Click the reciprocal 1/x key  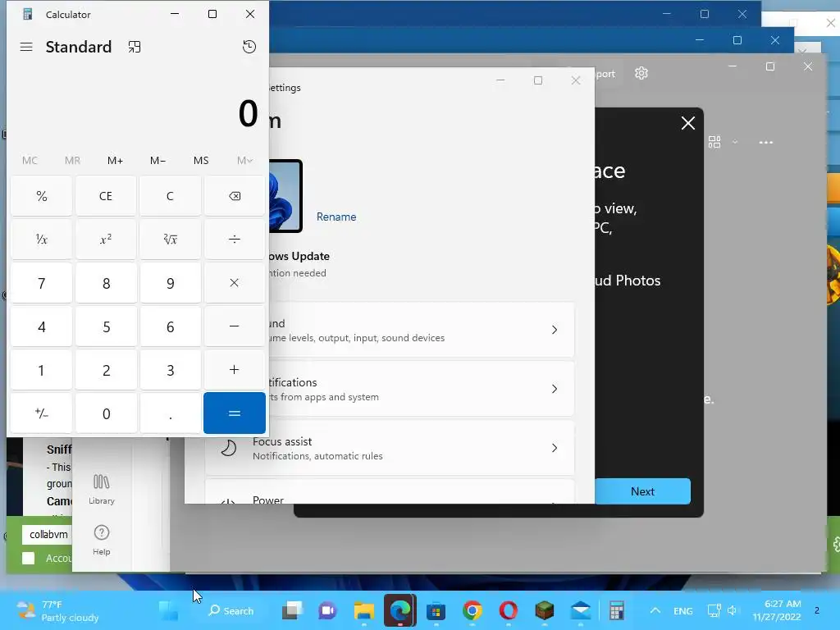[x=41, y=239]
